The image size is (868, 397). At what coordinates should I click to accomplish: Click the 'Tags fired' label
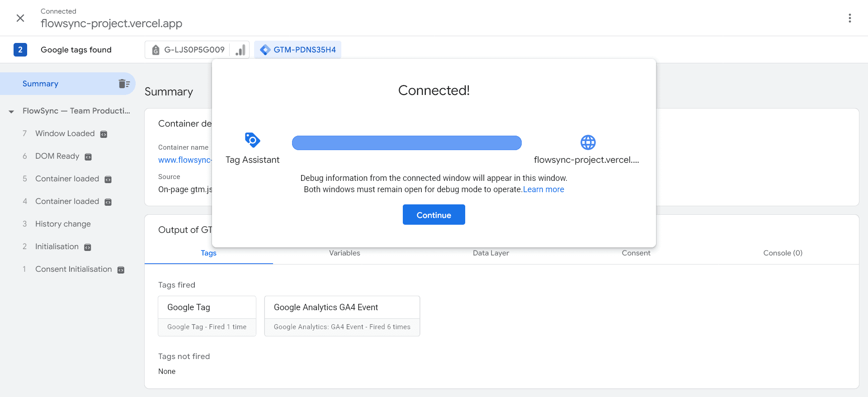pos(177,285)
